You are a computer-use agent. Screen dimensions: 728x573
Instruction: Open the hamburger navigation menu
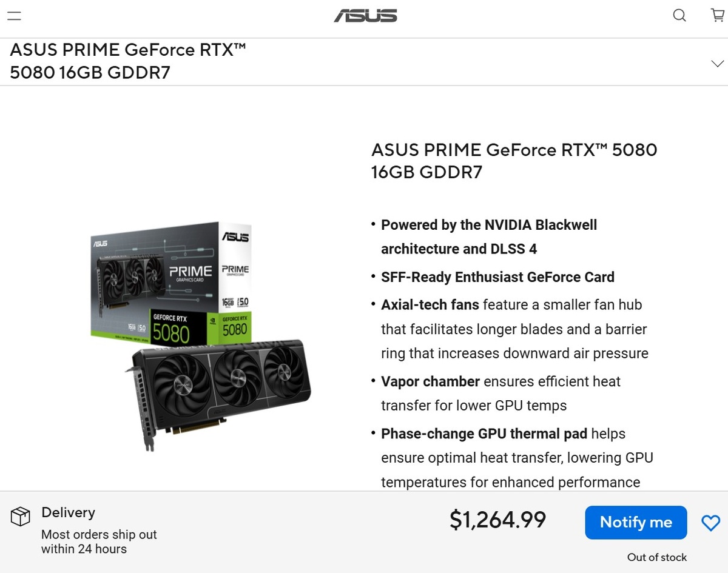[x=14, y=16]
